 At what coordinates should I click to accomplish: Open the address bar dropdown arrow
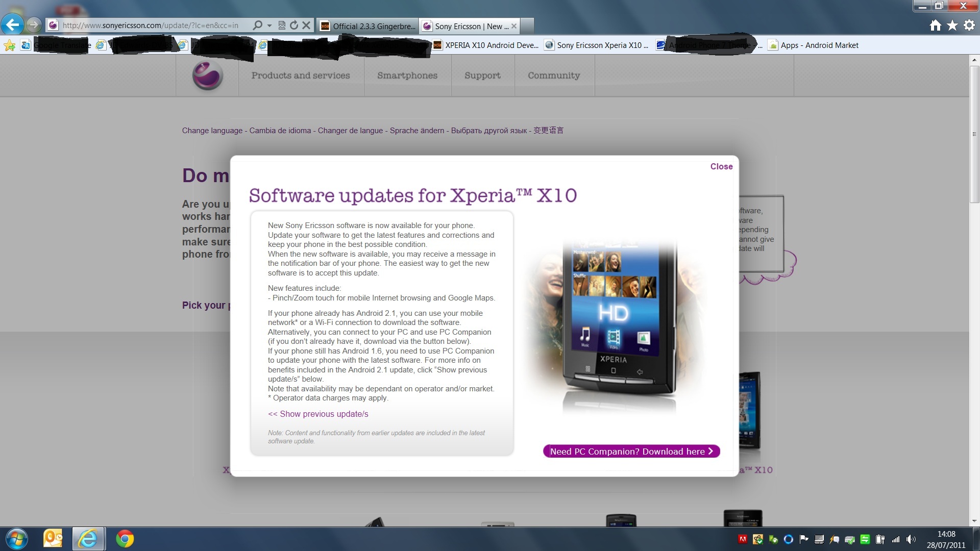click(269, 26)
